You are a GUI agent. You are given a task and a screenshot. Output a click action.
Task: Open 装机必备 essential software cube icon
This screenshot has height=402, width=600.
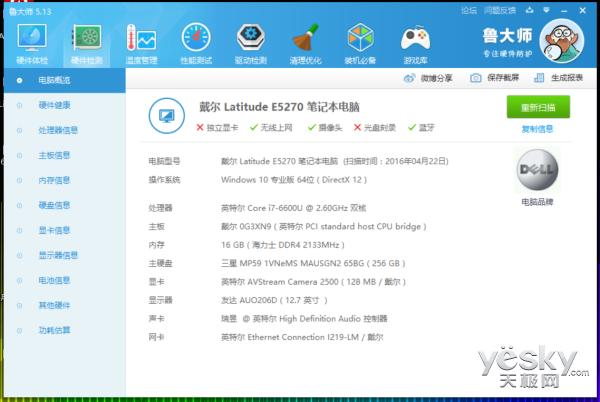pyautogui.click(x=360, y=43)
